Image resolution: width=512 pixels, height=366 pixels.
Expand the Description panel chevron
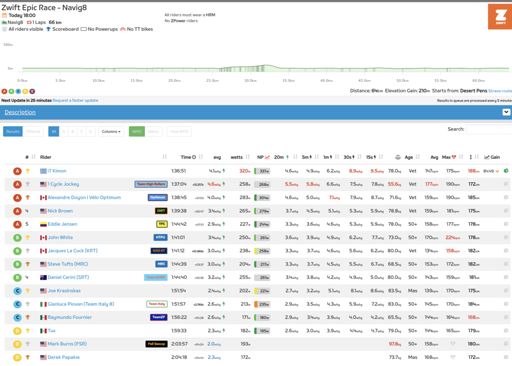tap(506, 112)
